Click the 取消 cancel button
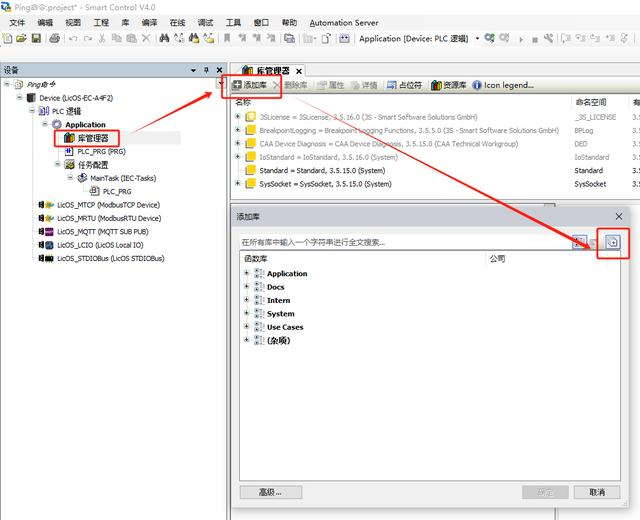 (597, 492)
